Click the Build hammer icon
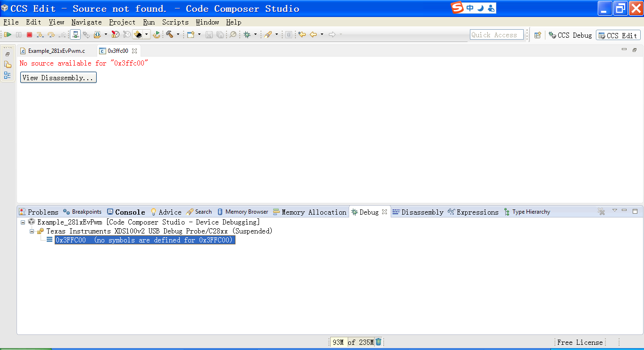The width and height of the screenshot is (644, 350). 169,34
